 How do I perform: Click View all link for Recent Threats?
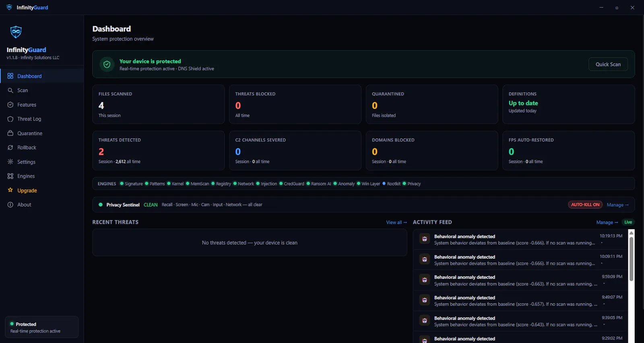pyautogui.click(x=396, y=222)
